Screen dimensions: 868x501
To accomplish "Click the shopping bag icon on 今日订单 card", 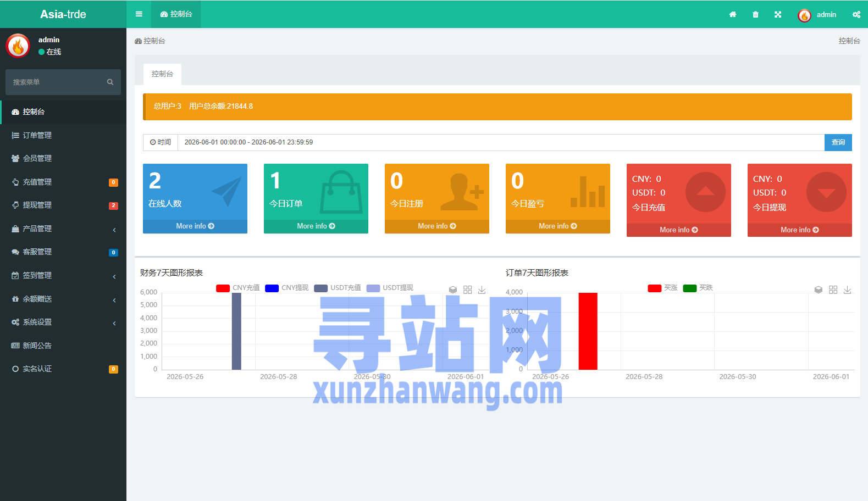I will (341, 192).
